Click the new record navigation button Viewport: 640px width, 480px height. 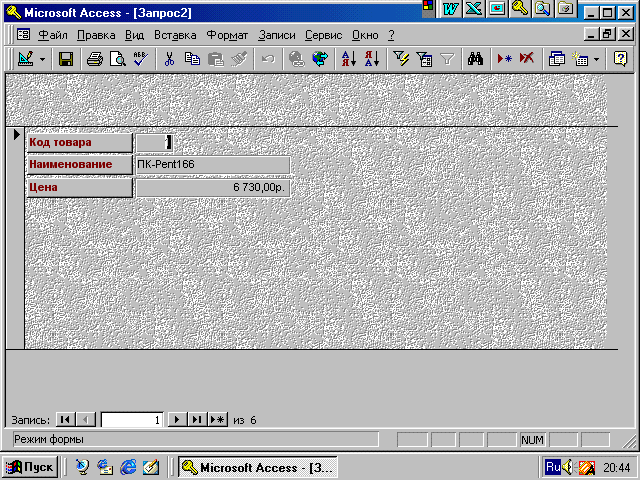point(218,420)
